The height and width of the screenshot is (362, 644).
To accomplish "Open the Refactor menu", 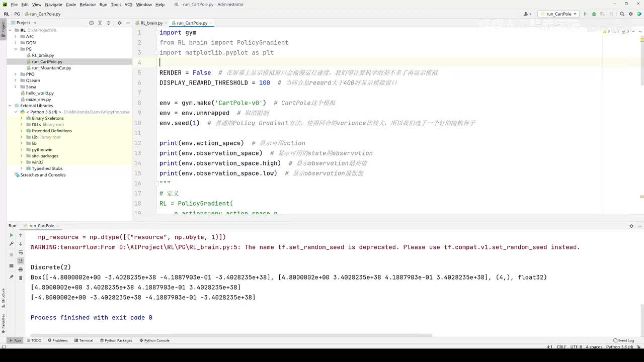I will (x=88, y=5).
